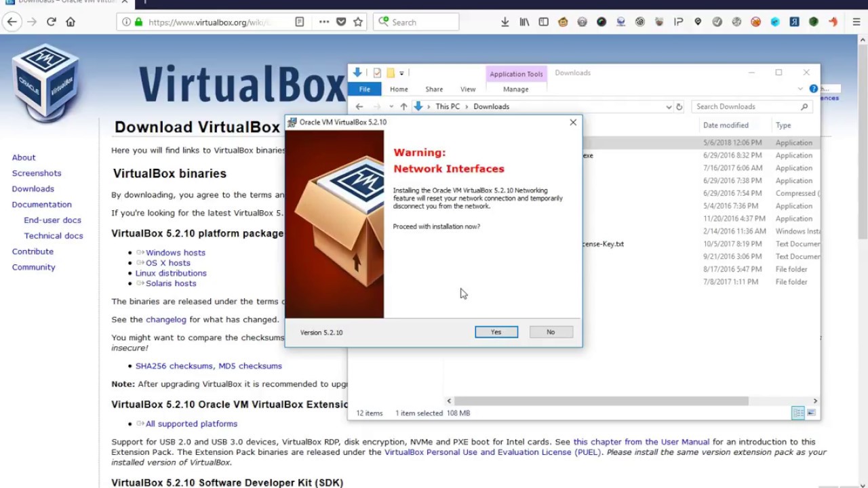Click the VirtualBox logo on webpage
The height and width of the screenshot is (488, 868).
tap(45, 83)
